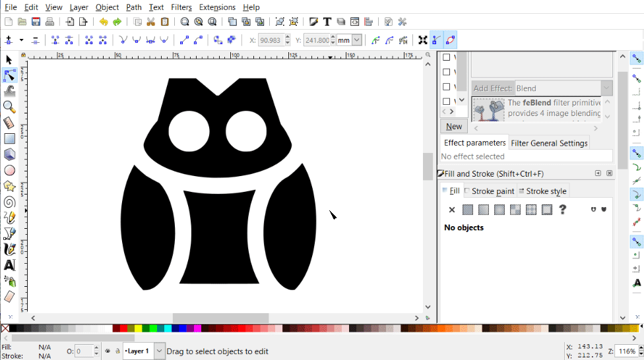The image size is (644, 360).
Task: Select the Star and polygon tool
Action: (9, 187)
